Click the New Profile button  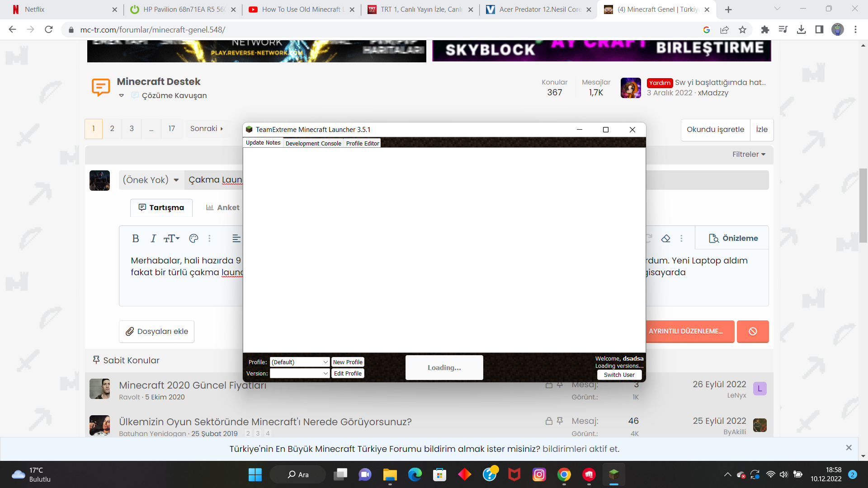tap(348, 362)
